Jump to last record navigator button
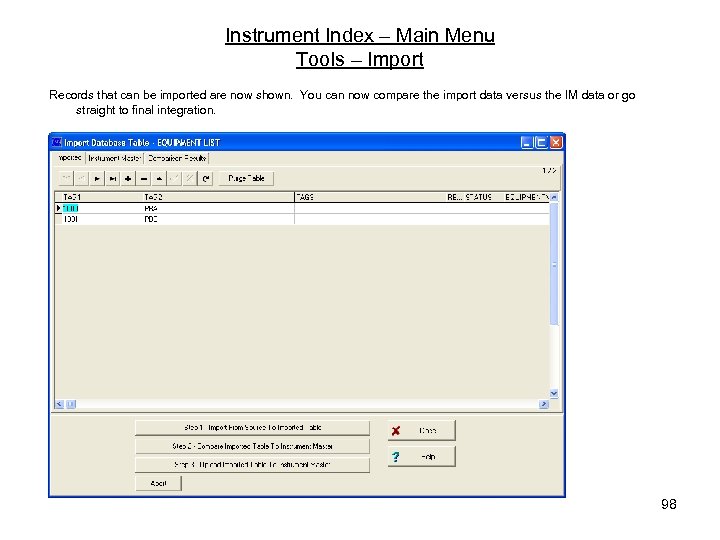 (x=112, y=178)
